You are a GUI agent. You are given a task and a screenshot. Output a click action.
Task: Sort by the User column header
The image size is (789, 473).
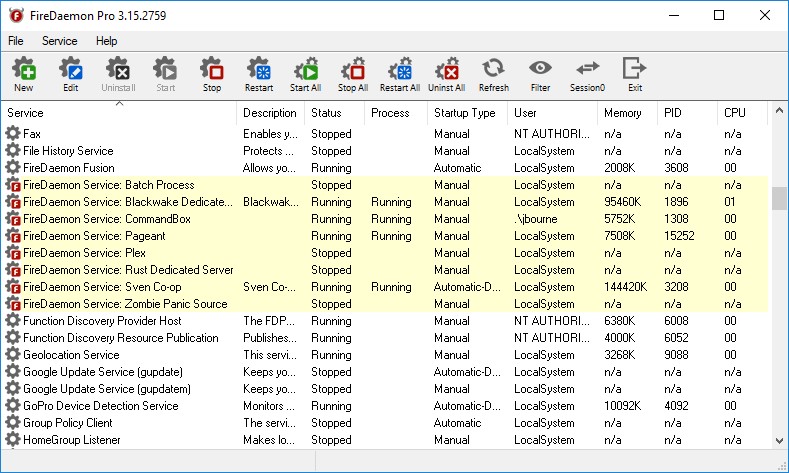click(553, 113)
